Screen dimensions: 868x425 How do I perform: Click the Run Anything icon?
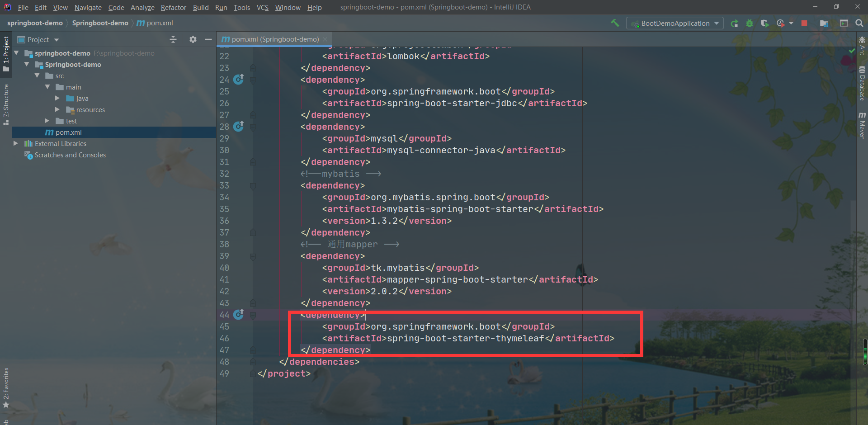tap(844, 23)
